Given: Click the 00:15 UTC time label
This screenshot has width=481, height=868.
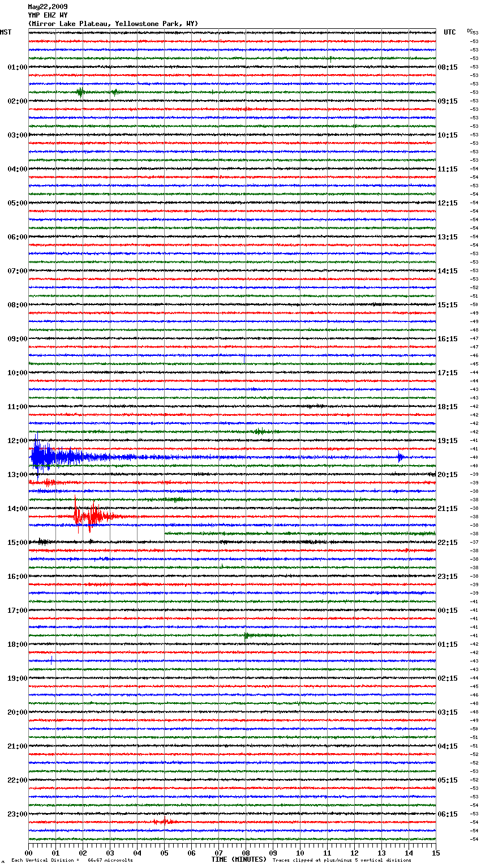Looking at the screenshot, I should click(448, 611).
